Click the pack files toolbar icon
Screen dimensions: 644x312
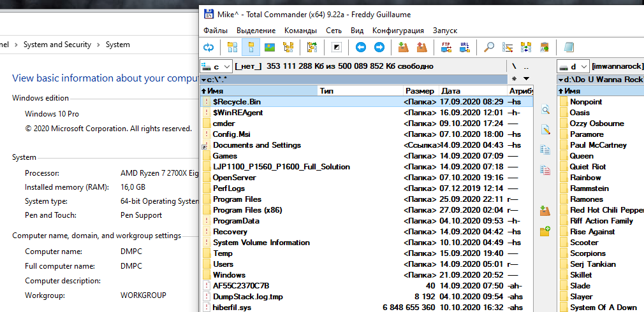tap(402, 47)
